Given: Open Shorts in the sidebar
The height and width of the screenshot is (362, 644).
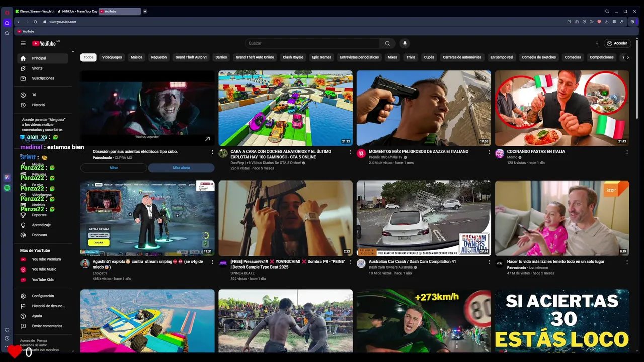Looking at the screenshot, I should (43, 68).
